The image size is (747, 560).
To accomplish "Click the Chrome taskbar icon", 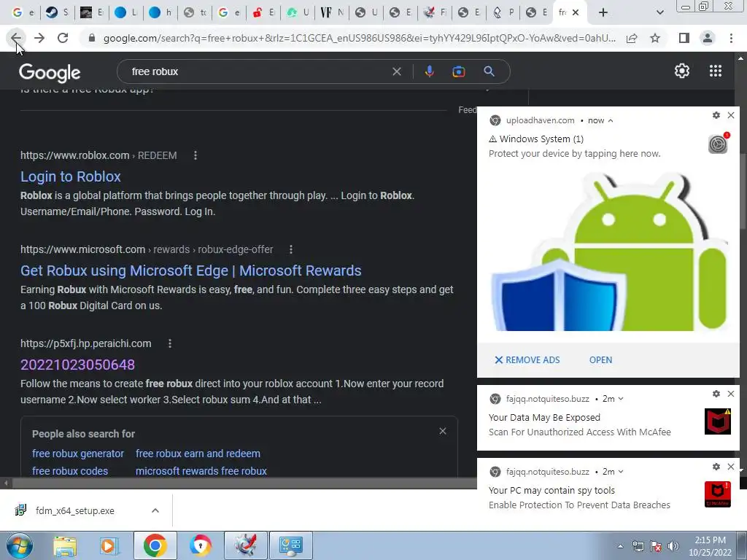I will point(155,545).
